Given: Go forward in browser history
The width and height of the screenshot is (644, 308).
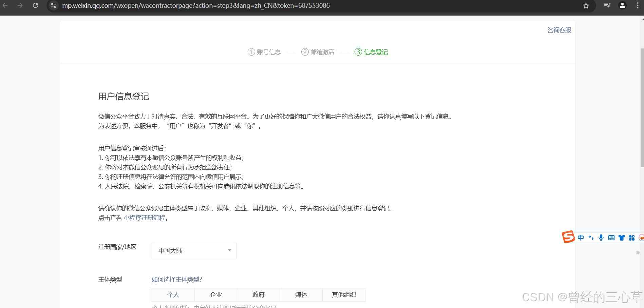Looking at the screenshot, I should click(20, 5).
